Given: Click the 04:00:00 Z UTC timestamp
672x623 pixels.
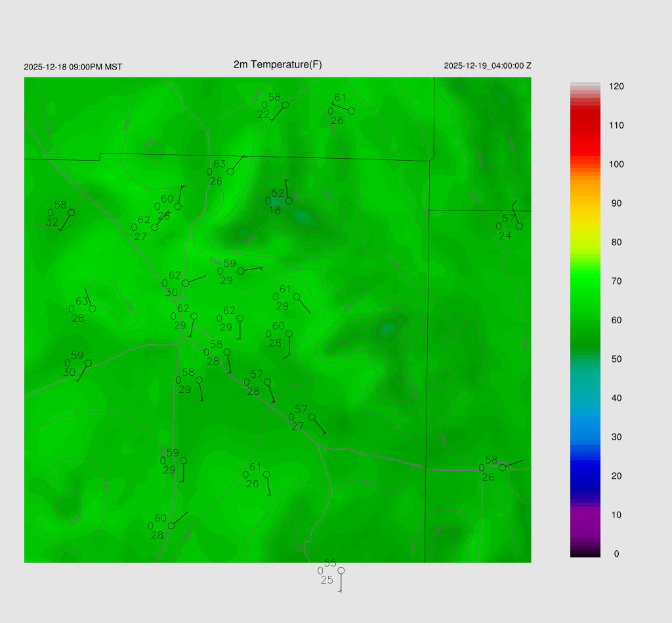Looking at the screenshot, I should click(488, 66).
